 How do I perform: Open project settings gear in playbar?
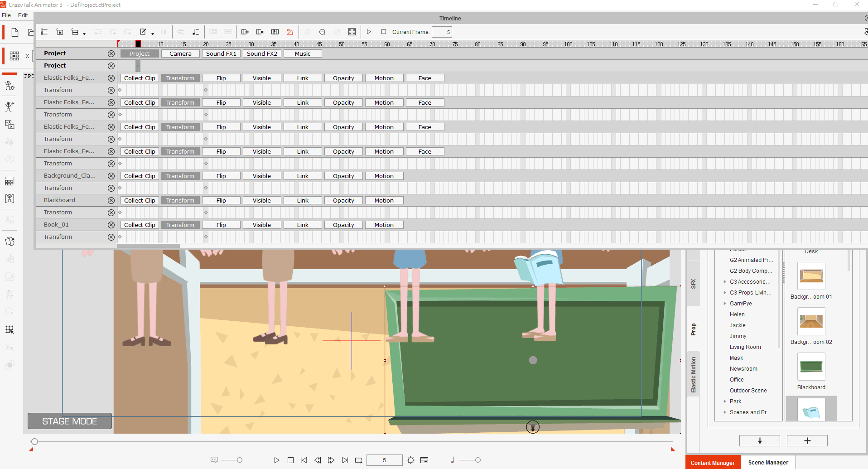click(410, 460)
